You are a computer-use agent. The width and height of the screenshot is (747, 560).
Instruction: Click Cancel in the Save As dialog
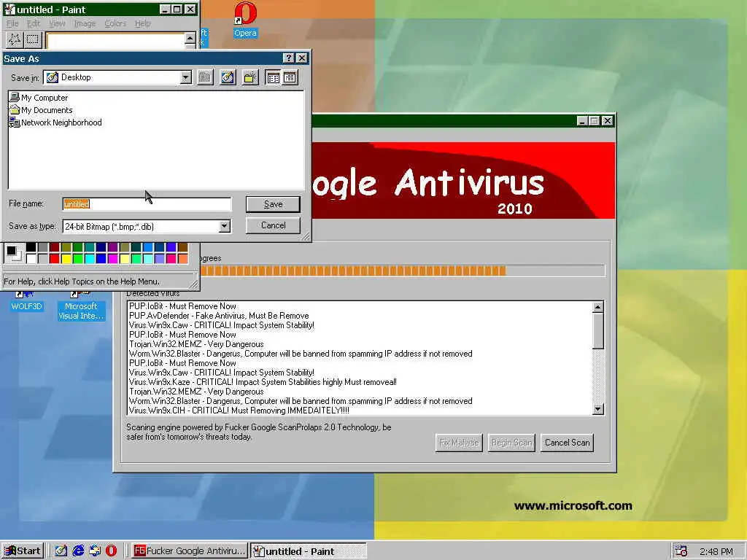pyautogui.click(x=273, y=225)
